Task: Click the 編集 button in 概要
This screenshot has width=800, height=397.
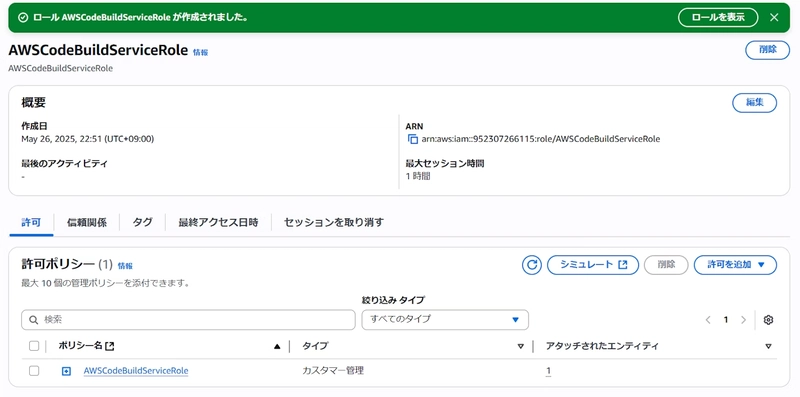Action: pos(755,103)
